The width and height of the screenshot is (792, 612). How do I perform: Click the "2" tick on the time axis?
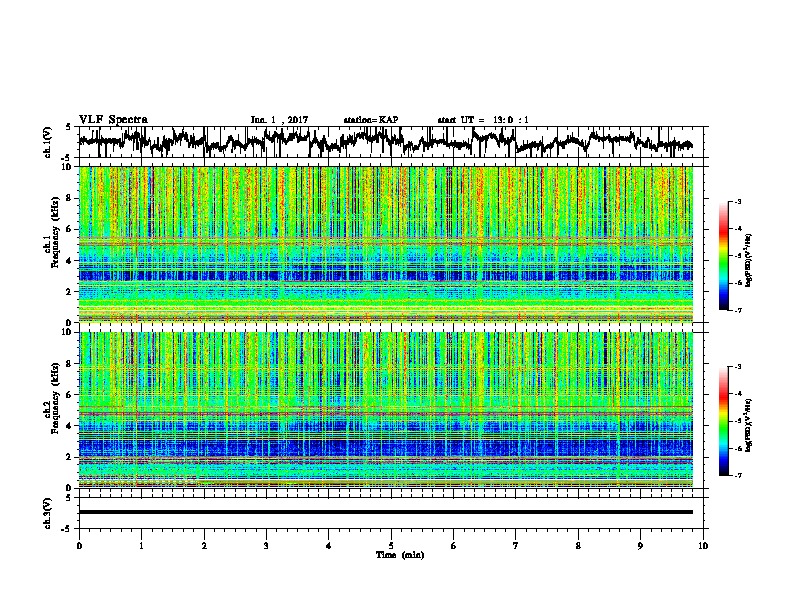pyautogui.click(x=204, y=545)
